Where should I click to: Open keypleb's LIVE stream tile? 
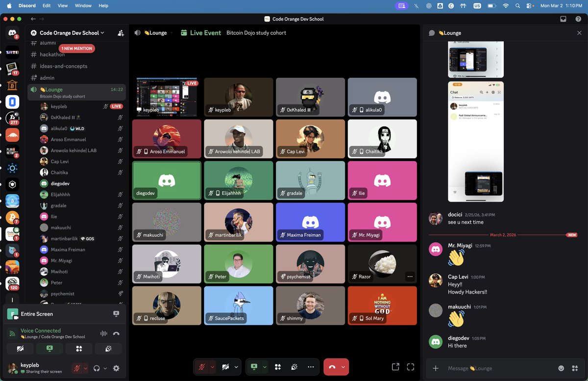(x=167, y=97)
